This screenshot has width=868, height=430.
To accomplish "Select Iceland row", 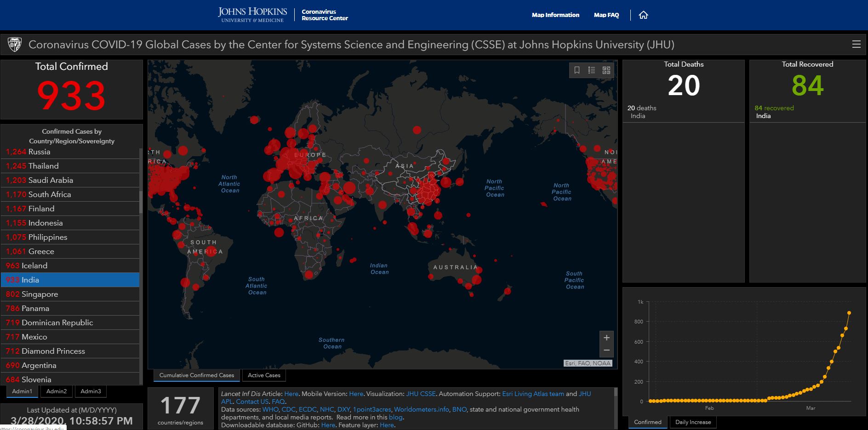I will click(70, 266).
